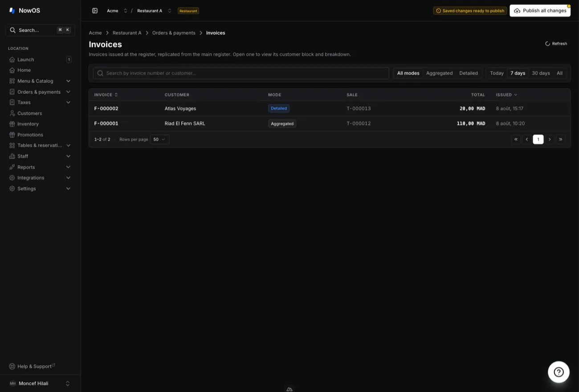The height and width of the screenshot is (392, 579).
Task: Click the Reports sidebar icon
Action: [12, 167]
